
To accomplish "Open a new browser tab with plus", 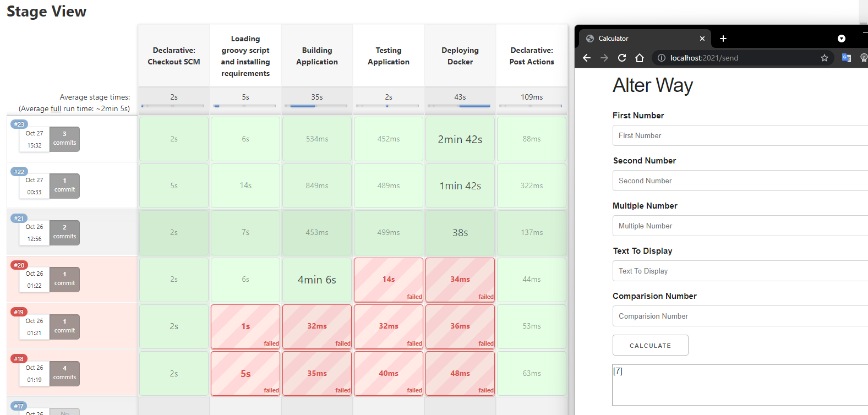I will click(723, 39).
